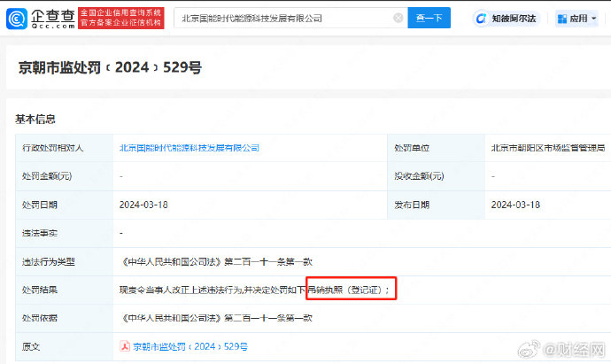Click the 查一下 search button
The height and width of the screenshot is (364, 611).
point(429,18)
